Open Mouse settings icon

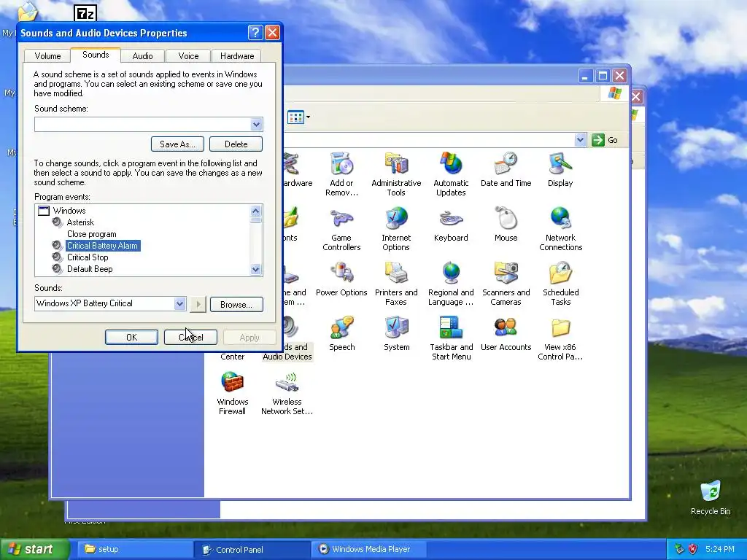coord(506,225)
